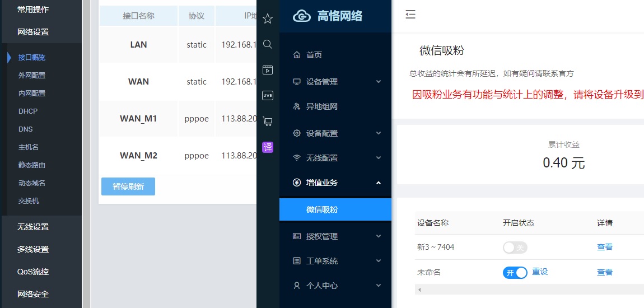The width and height of the screenshot is (644, 308).
Task: Open the search magnifier icon
Action: point(267,44)
